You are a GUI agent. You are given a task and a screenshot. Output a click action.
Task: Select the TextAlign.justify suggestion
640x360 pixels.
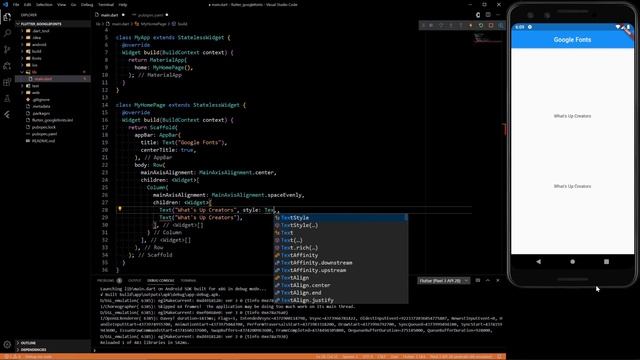[x=340, y=300]
